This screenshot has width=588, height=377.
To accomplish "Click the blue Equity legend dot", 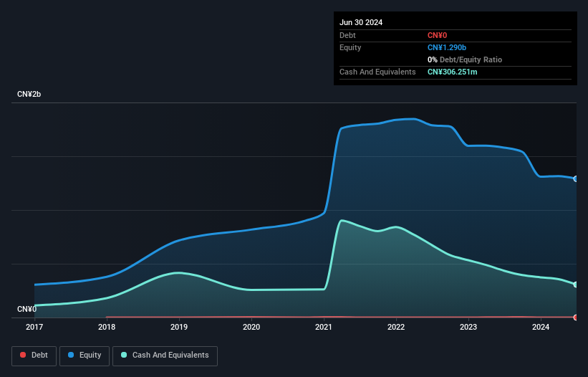I will (x=71, y=355).
